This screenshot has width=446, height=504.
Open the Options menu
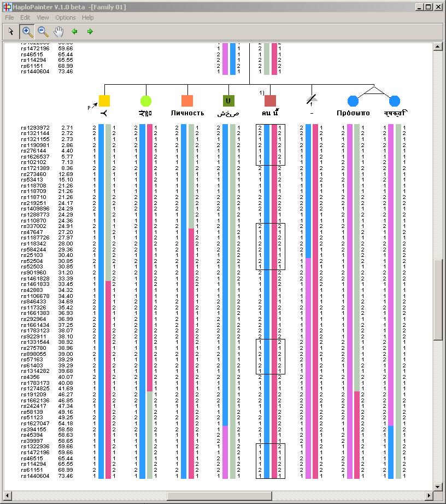[66, 17]
